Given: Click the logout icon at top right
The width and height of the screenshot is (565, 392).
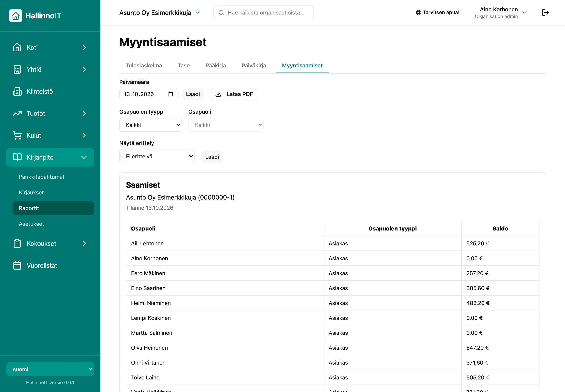Looking at the screenshot, I should [x=545, y=13].
